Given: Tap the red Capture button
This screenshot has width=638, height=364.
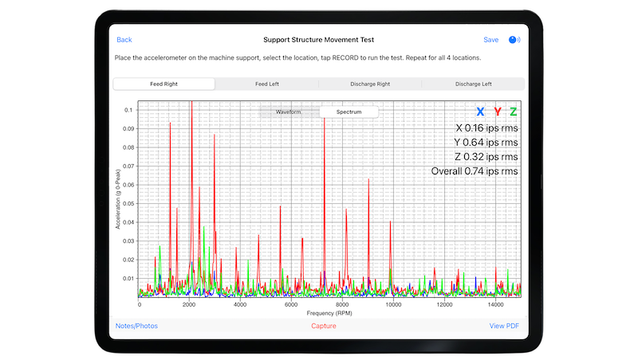Looking at the screenshot, I should pos(324,326).
